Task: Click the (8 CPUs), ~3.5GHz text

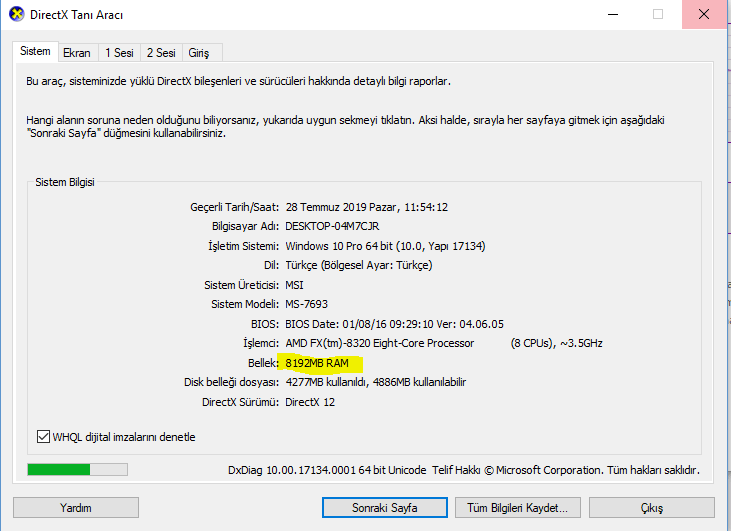Action: pyautogui.click(x=557, y=343)
